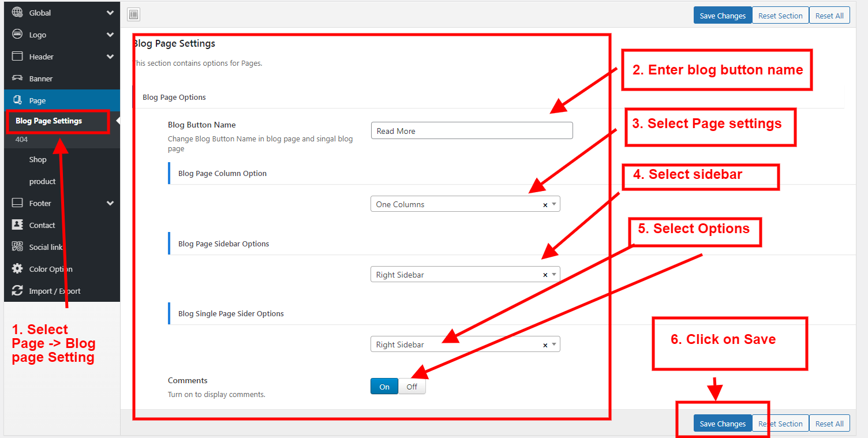
Task: Open the Blog Page Sidebar Options dropdown
Action: pos(465,275)
